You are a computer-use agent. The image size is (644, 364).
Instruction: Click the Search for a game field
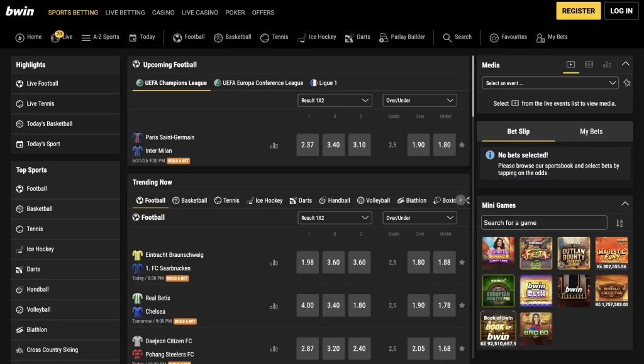tap(544, 223)
